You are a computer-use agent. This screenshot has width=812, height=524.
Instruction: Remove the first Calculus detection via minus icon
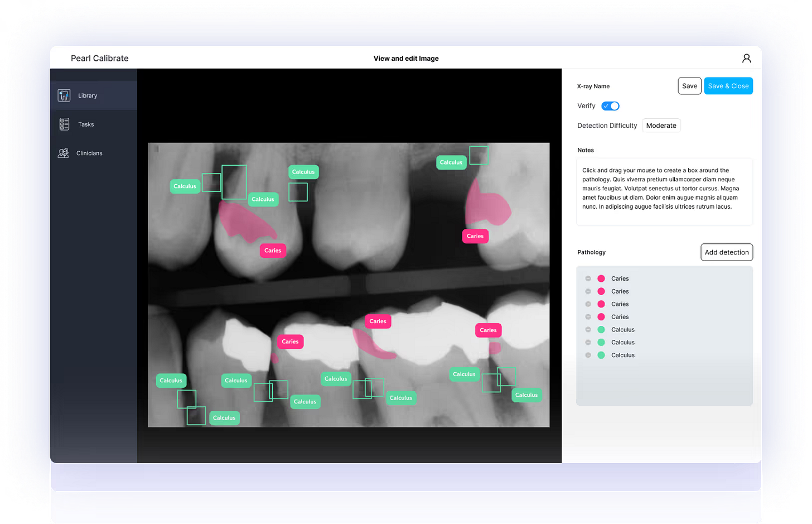coord(588,330)
